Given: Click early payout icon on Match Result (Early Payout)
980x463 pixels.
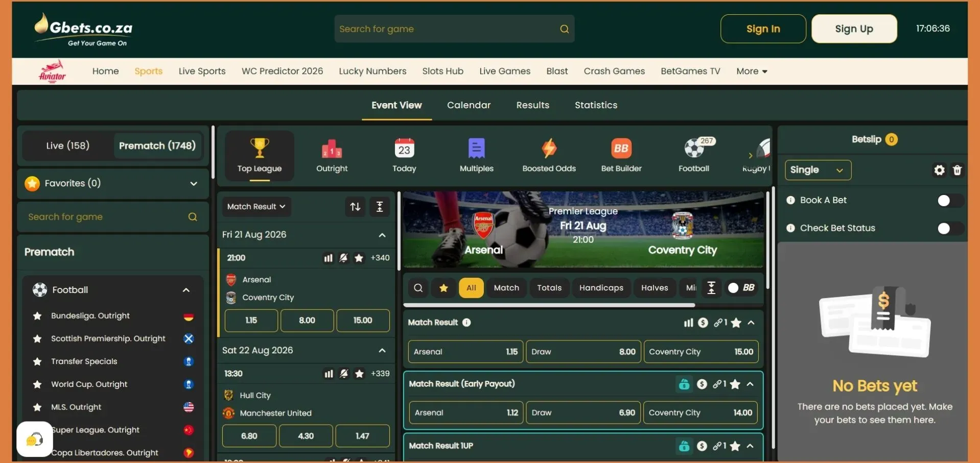Looking at the screenshot, I should point(684,384).
